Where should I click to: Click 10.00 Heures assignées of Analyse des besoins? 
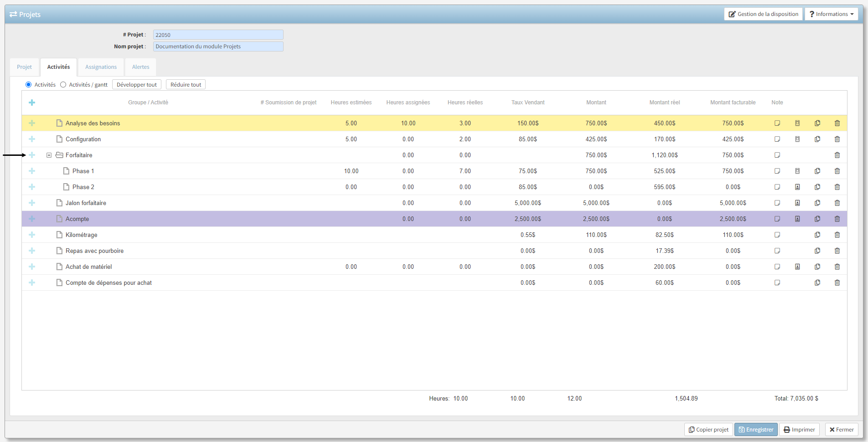(x=408, y=123)
